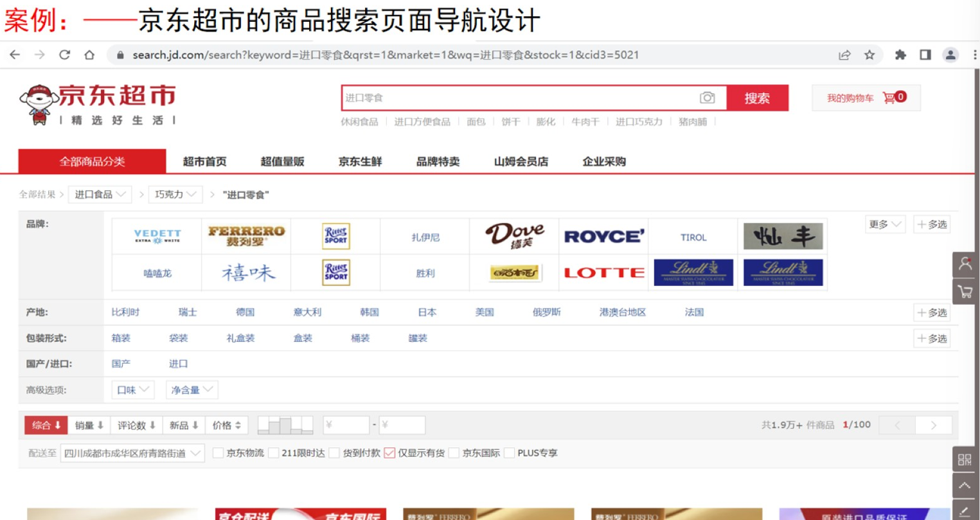Viewport: 980px width, 520px height.
Task: Go to next results page arrow
Action: click(x=934, y=425)
